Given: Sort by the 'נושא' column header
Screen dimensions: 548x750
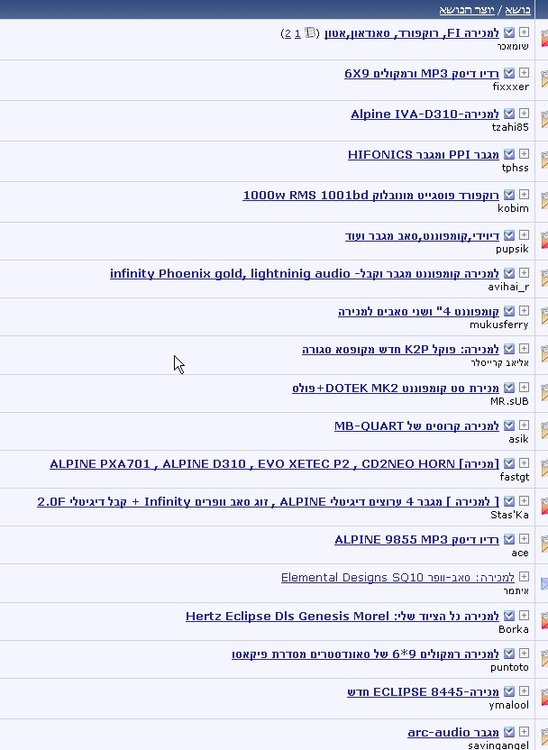Looking at the screenshot, I should (517, 10).
